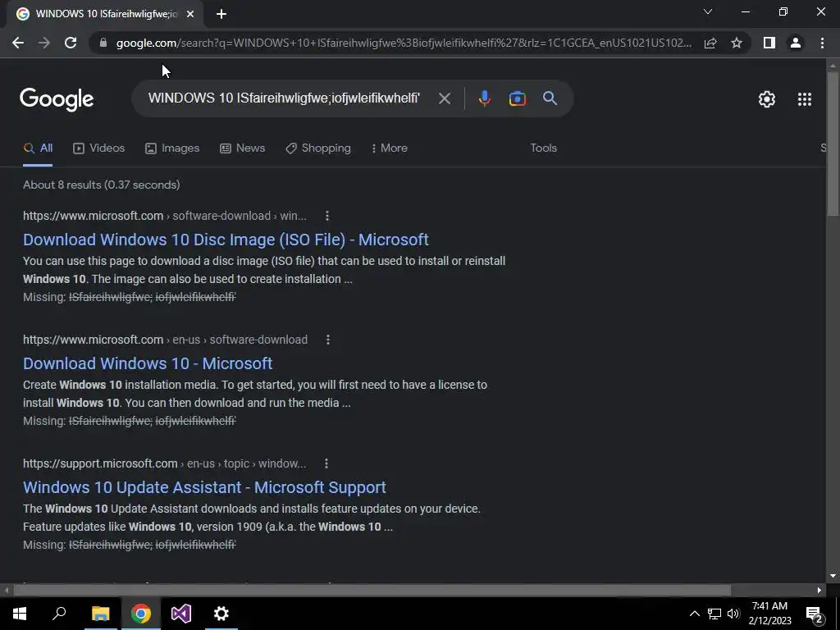Screen dimensions: 840x630
Task: Submit the search with the magnifier icon
Action: pyautogui.click(x=550, y=98)
